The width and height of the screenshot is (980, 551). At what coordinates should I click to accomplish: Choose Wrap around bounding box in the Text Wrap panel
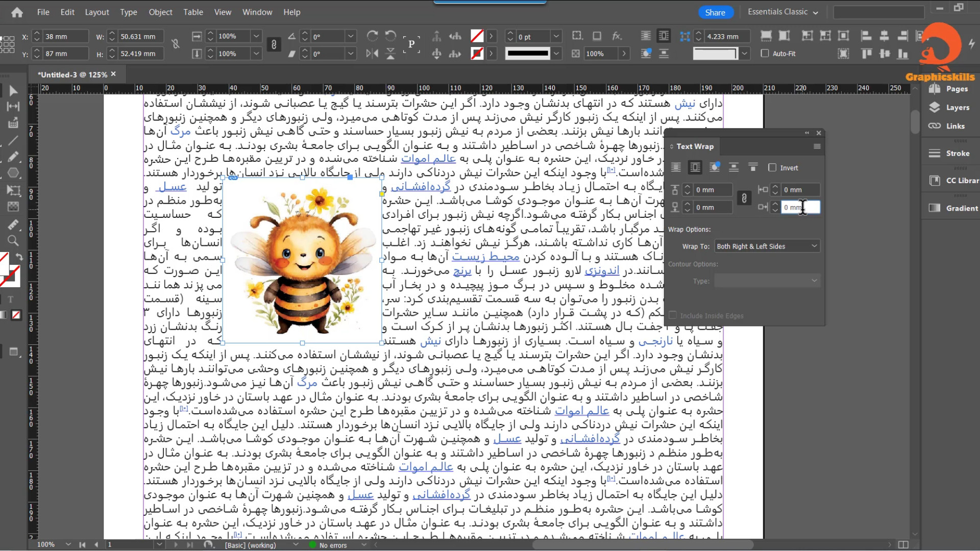click(695, 167)
